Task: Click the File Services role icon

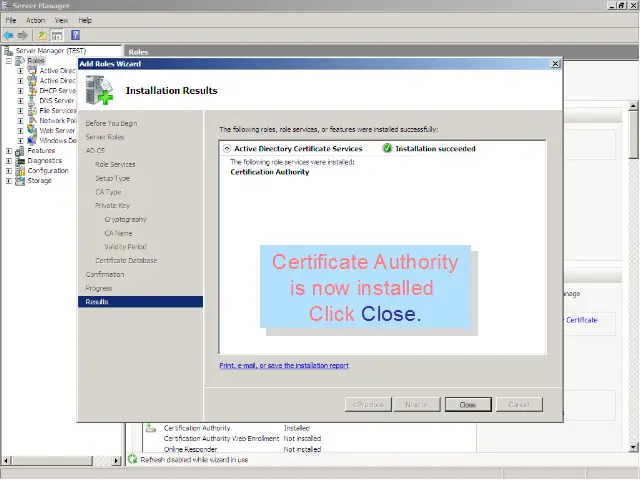Action: tap(32, 111)
